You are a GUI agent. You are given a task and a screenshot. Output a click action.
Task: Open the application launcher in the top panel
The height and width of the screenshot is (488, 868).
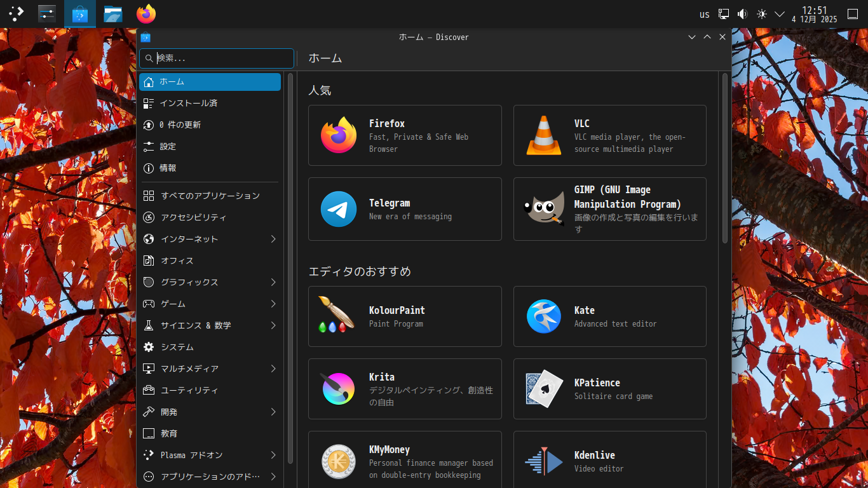[x=17, y=13]
